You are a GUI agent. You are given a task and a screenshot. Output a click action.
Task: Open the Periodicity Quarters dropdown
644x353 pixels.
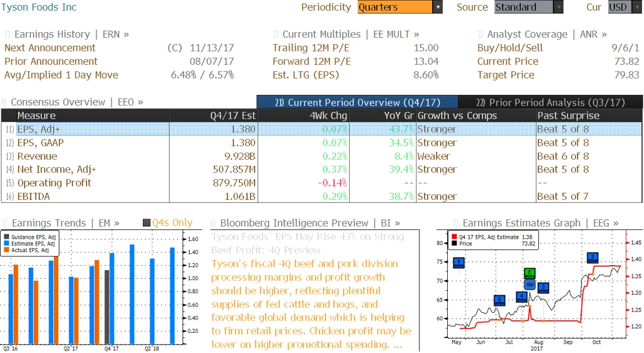point(399,7)
